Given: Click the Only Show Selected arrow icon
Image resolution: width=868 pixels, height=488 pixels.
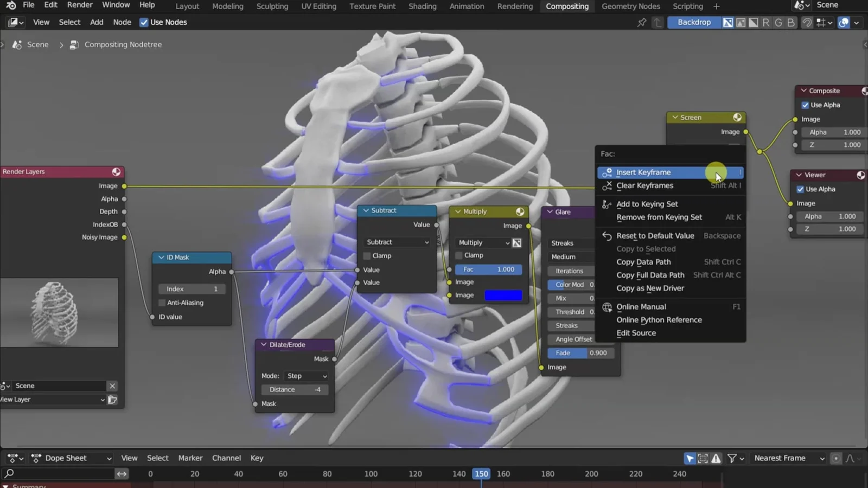Looking at the screenshot, I should point(690,458).
